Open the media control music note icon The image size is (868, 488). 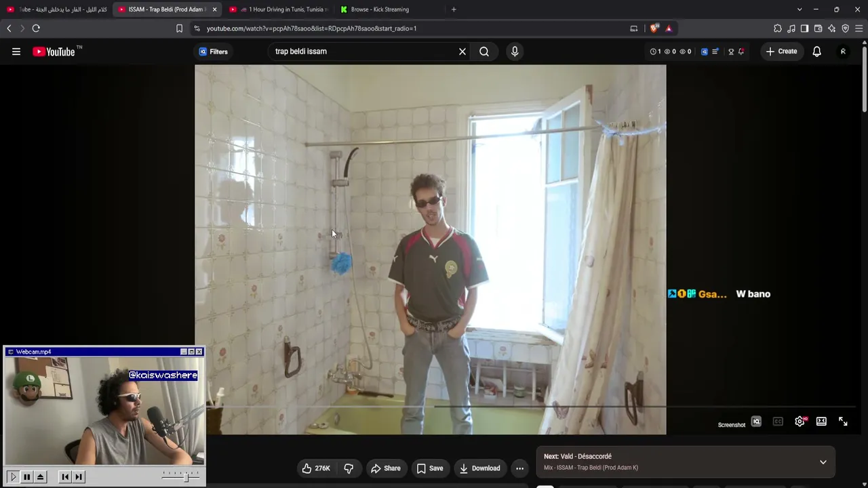pos(791,28)
